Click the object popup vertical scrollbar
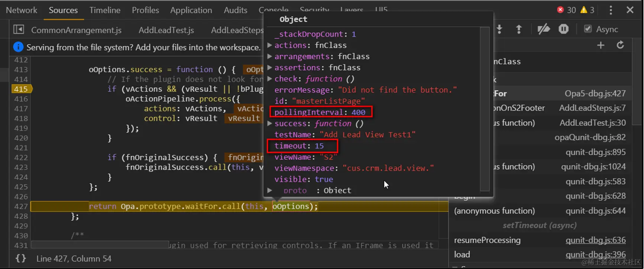The width and height of the screenshot is (644, 269). coord(485,109)
